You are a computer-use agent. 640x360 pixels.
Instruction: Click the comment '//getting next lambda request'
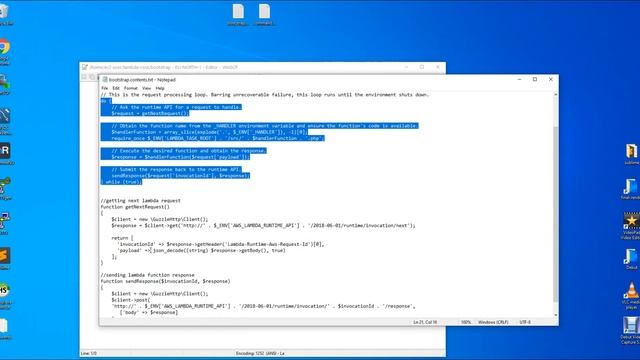140,201
